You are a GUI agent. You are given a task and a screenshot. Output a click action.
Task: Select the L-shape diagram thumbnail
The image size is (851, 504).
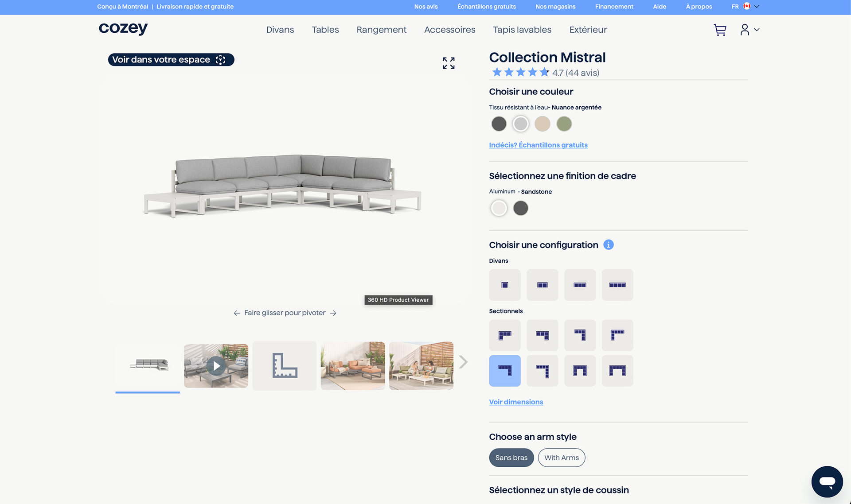[x=285, y=366]
